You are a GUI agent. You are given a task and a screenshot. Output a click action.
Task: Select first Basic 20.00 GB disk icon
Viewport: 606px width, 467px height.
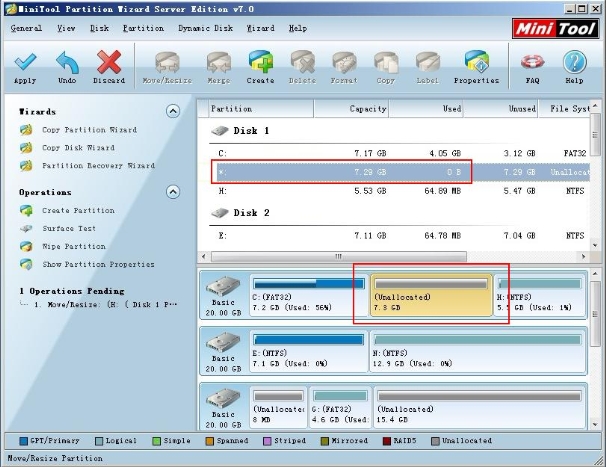tap(223, 287)
